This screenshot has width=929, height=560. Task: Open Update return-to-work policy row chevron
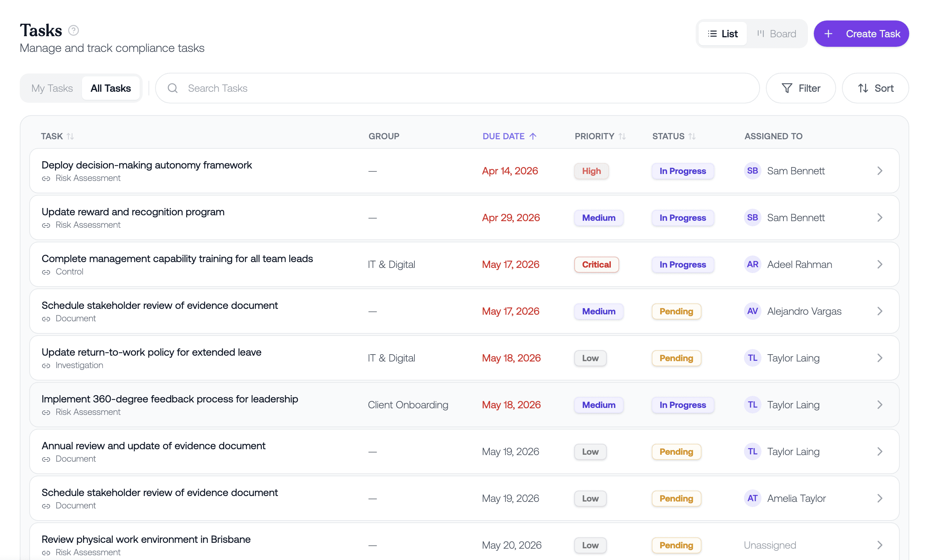(x=880, y=357)
